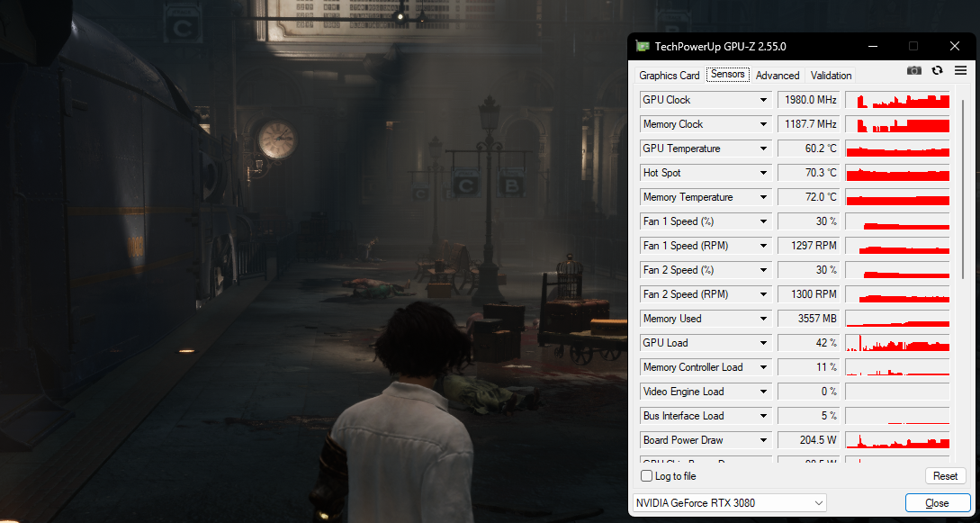Enable the Log to file checkbox

647,476
